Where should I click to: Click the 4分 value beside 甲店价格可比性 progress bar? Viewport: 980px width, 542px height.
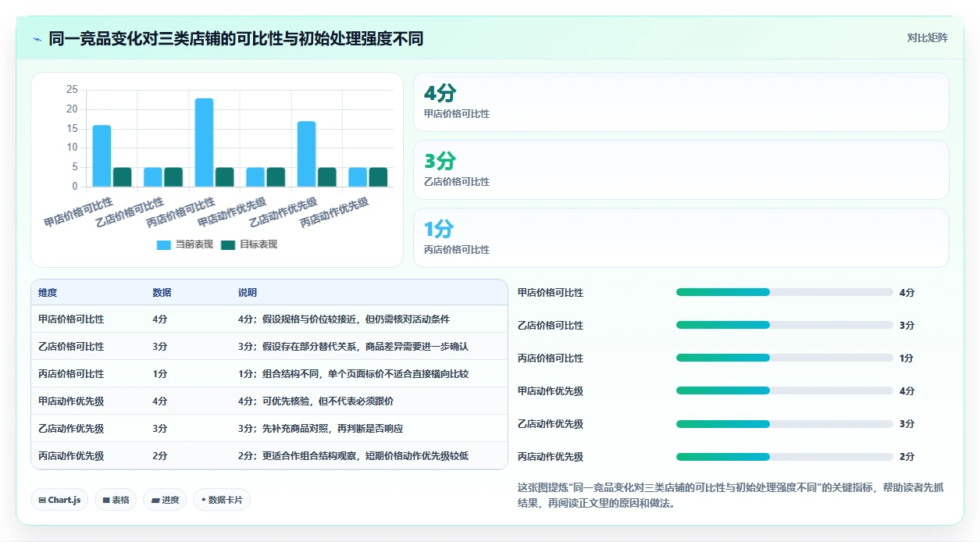click(x=907, y=292)
